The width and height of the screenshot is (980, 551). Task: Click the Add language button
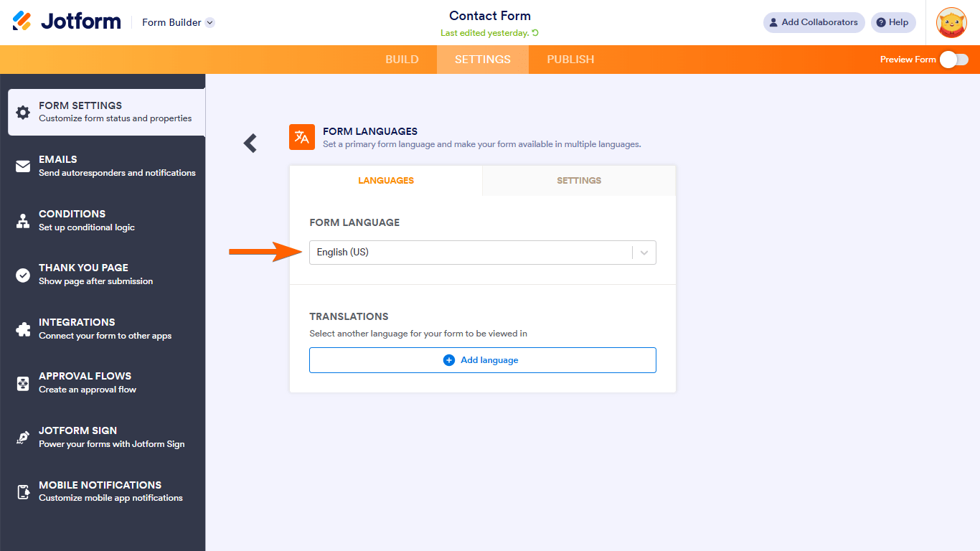click(x=482, y=360)
